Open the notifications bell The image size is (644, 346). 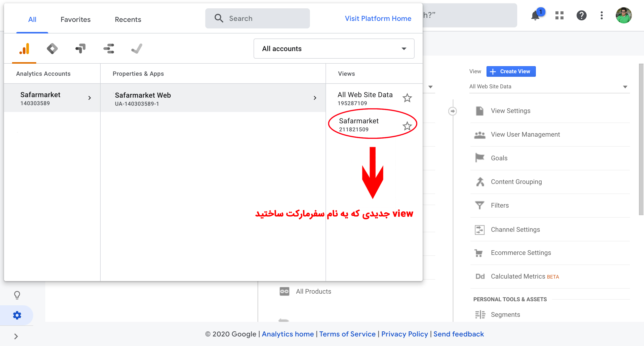535,16
